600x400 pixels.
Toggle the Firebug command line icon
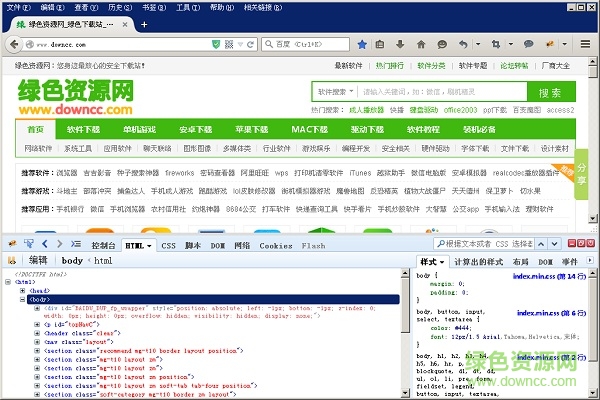pos(75,243)
